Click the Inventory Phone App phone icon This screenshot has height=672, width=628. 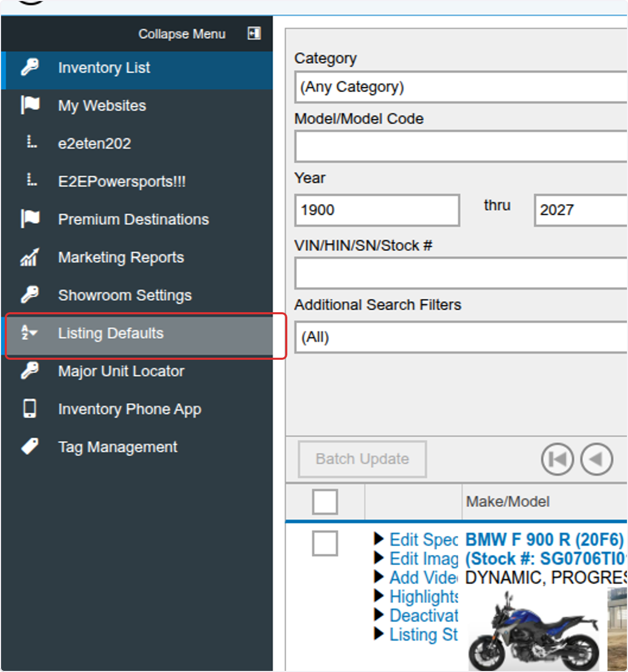pyautogui.click(x=30, y=408)
